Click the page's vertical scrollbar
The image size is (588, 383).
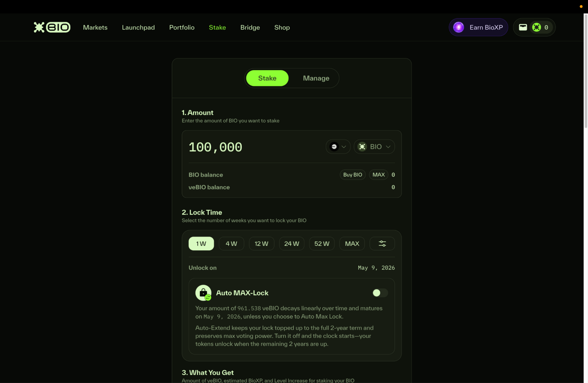[x=586, y=72]
